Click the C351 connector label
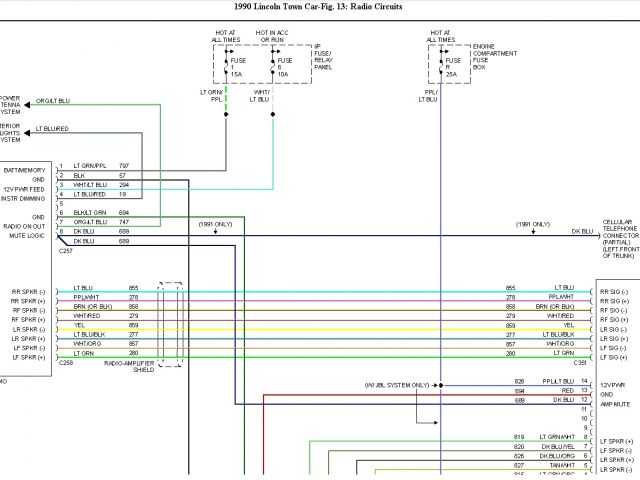 [x=580, y=363]
